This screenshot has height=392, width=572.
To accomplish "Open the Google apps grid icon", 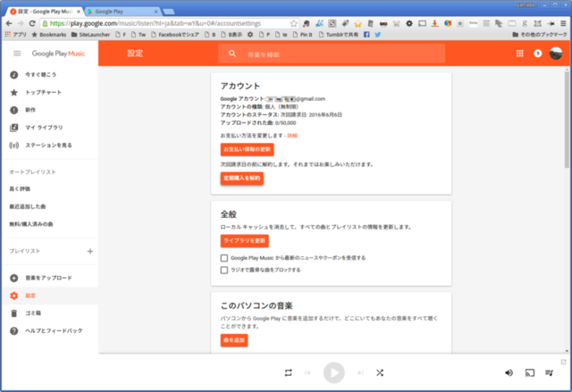I will pos(520,54).
